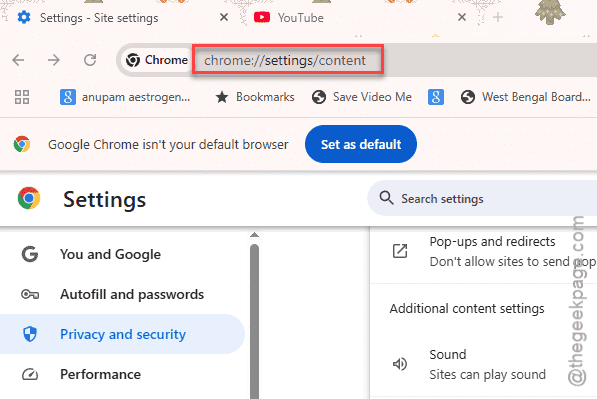Open Autofill and passwords section
This screenshot has height=399, width=597.
122,294
